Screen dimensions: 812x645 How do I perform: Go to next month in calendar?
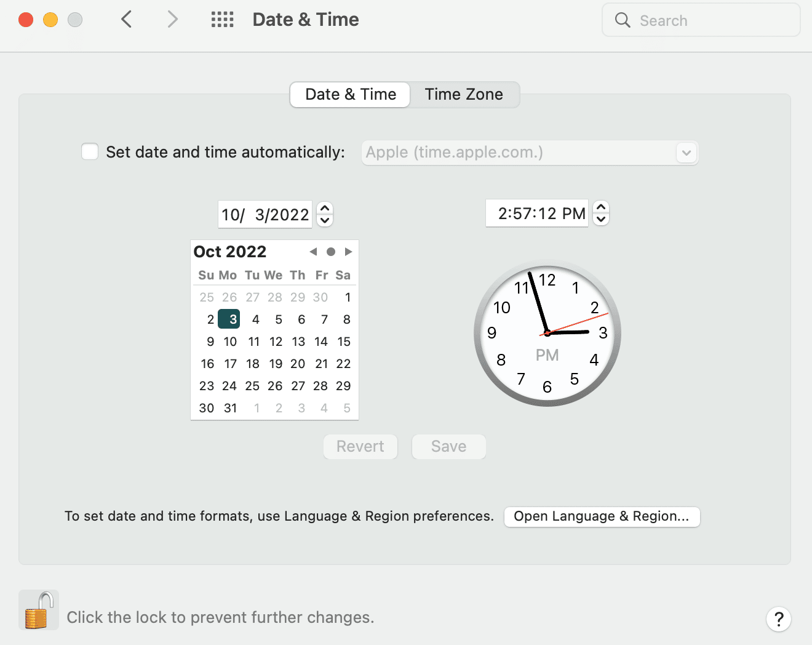[349, 252]
